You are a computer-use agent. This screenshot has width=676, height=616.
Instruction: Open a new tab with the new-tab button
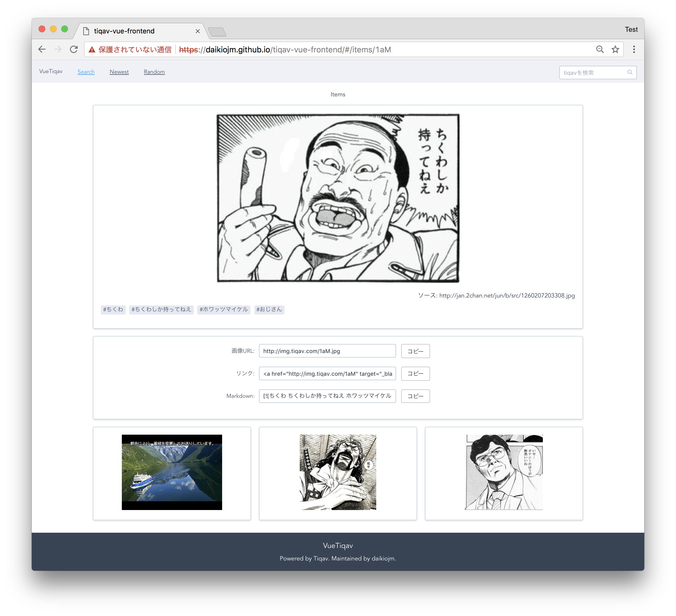click(x=217, y=32)
